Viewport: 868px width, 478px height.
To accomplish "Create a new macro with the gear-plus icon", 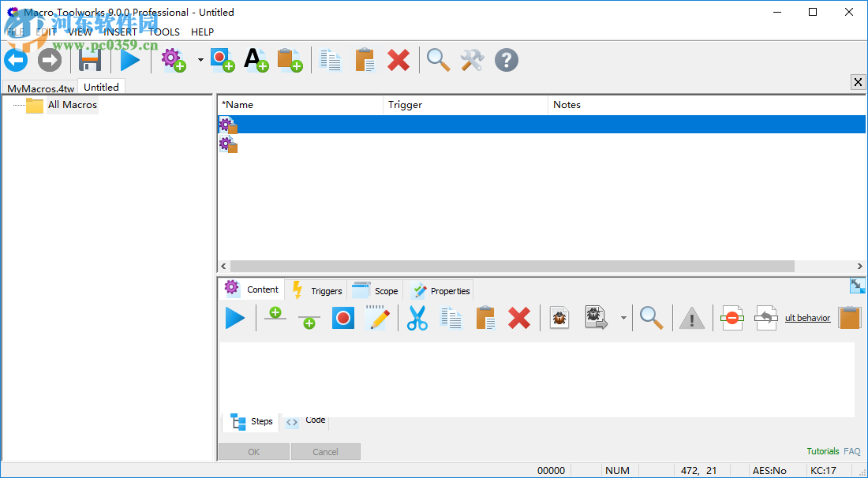I will point(173,59).
